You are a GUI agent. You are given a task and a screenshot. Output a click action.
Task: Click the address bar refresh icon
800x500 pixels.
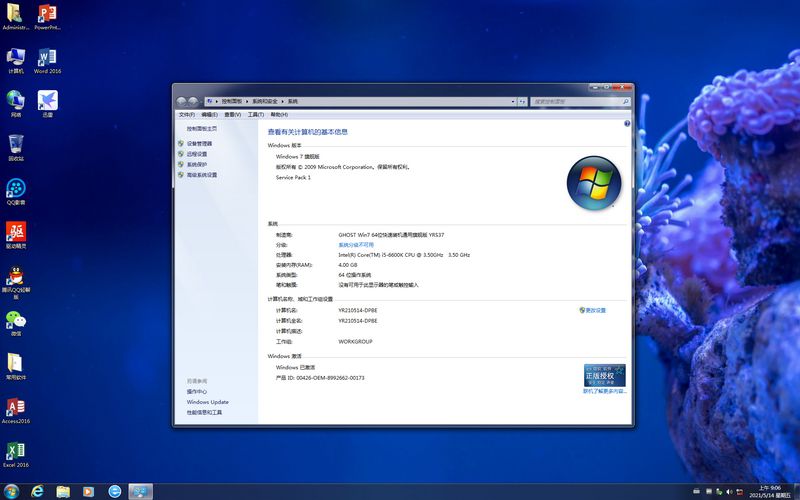point(522,102)
